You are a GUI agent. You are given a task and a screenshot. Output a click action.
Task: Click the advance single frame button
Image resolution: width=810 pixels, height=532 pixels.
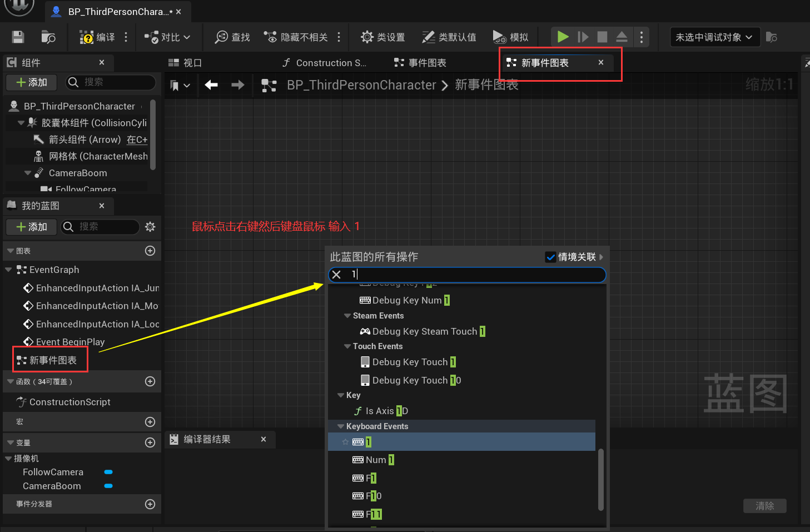tap(583, 37)
